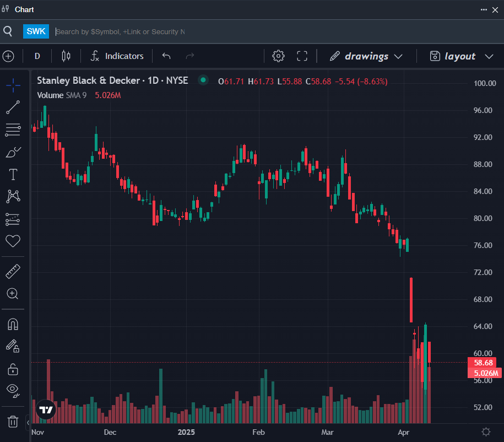Change the D timeframe interval
This screenshot has width=504, height=442.
37,56
